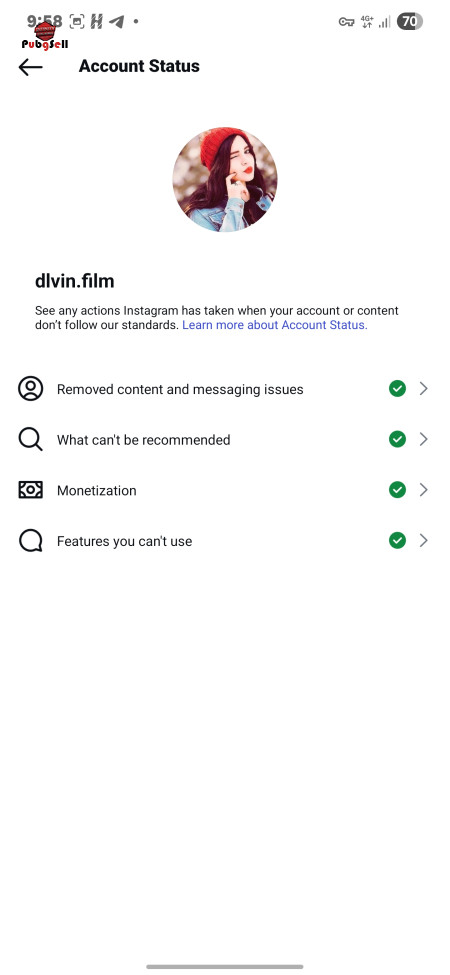Expand the Monetization chevron arrow
The image size is (450, 975).
pyautogui.click(x=423, y=490)
